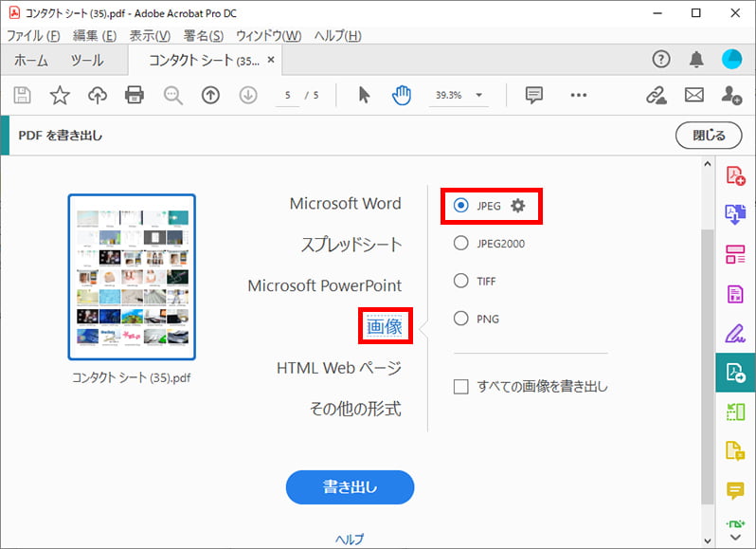This screenshot has width=756, height=549.
Task: Click the 書き出し export button
Action: click(350, 487)
